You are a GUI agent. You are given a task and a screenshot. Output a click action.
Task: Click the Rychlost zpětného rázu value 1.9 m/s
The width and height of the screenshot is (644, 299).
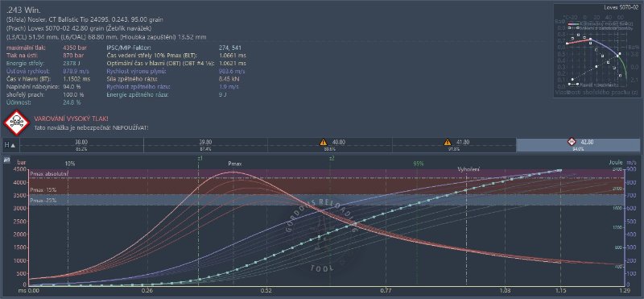tap(228, 87)
